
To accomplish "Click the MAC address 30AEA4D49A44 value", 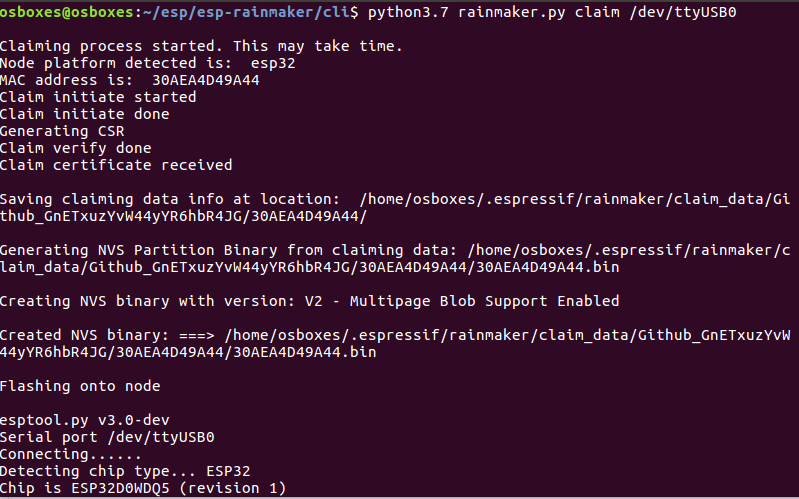I will tap(206, 80).
